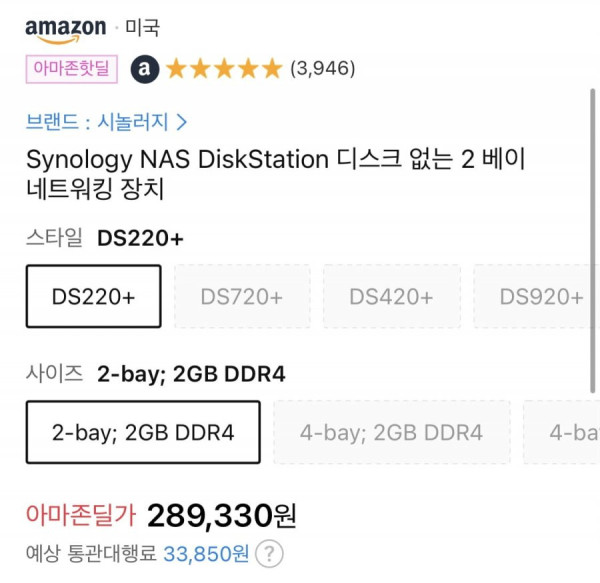This screenshot has height=583, width=600.
Task: Click the third gold rating star
Action: point(224,69)
